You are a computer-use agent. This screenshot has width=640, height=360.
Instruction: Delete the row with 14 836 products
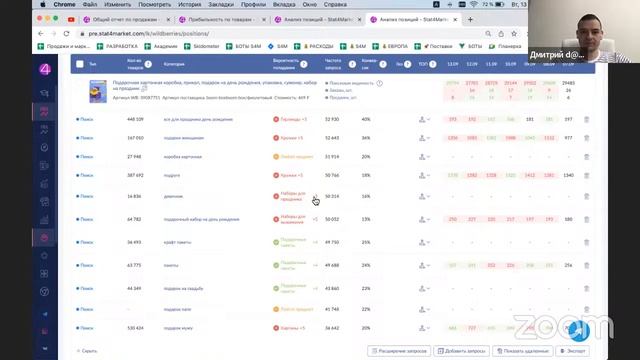pyautogui.click(x=587, y=196)
